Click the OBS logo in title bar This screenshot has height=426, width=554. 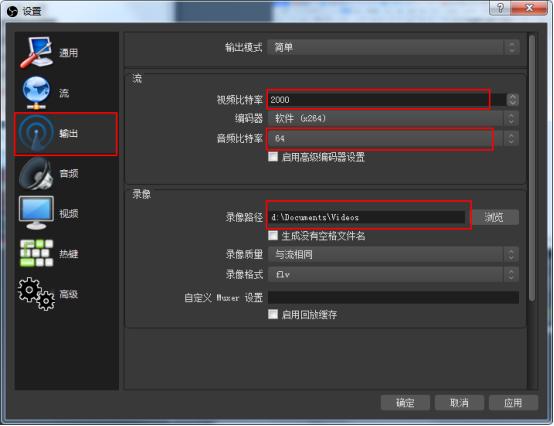12,11
